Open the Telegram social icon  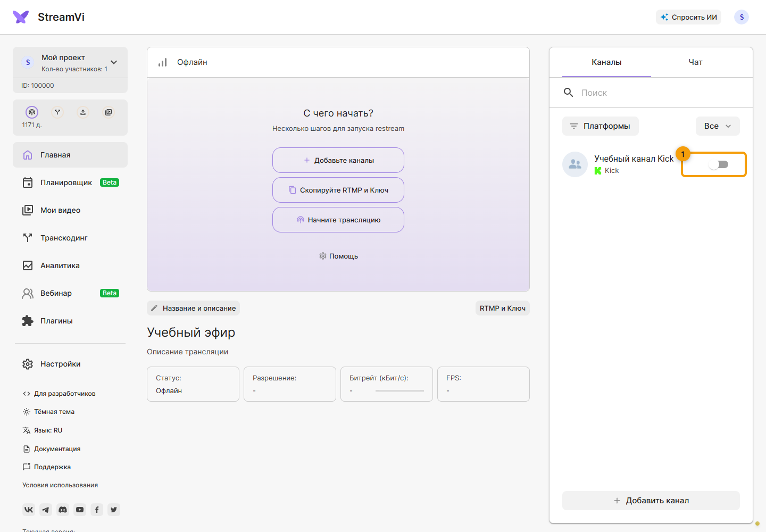[x=46, y=510]
